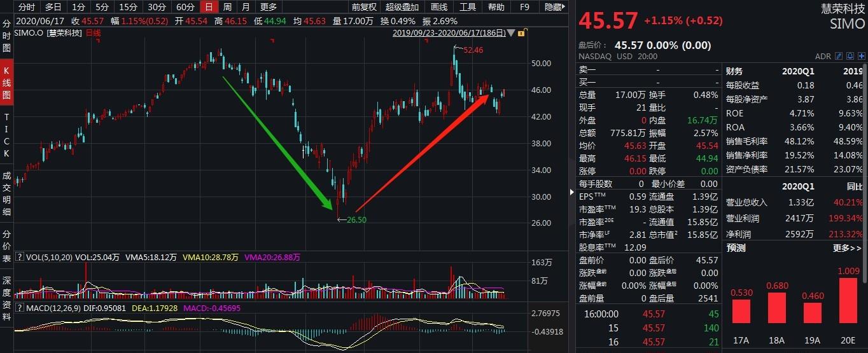Click the 2020Q1 column header beside 财务
The height and width of the screenshot is (353, 868).
(798, 71)
